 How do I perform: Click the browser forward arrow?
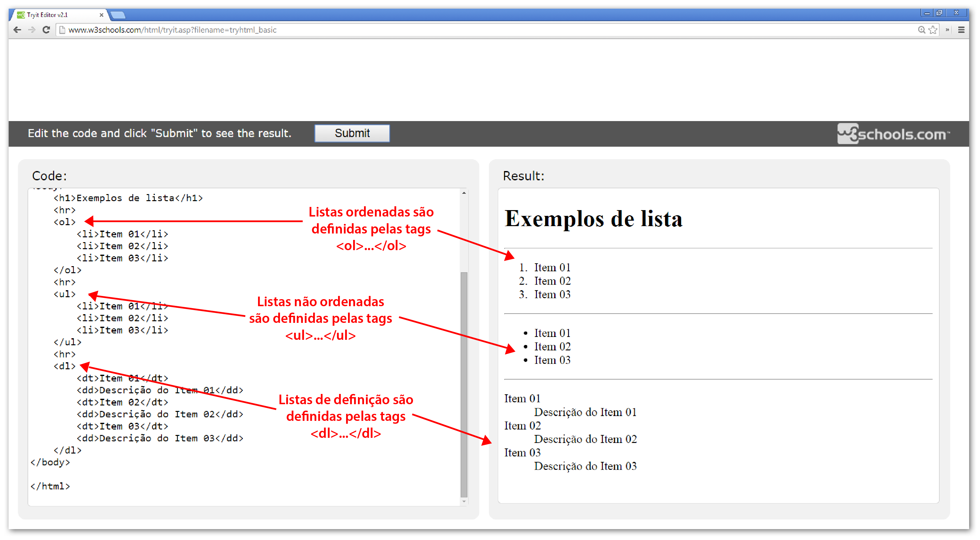[x=32, y=30]
